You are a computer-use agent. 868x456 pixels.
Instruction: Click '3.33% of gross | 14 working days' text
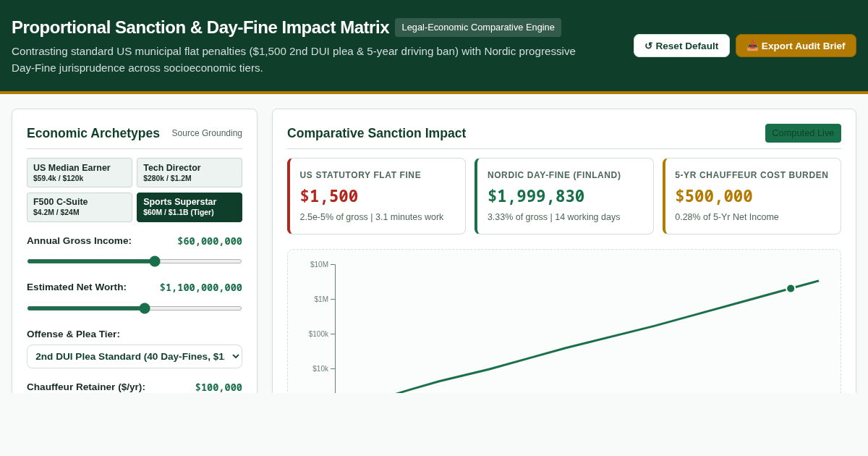click(553, 217)
